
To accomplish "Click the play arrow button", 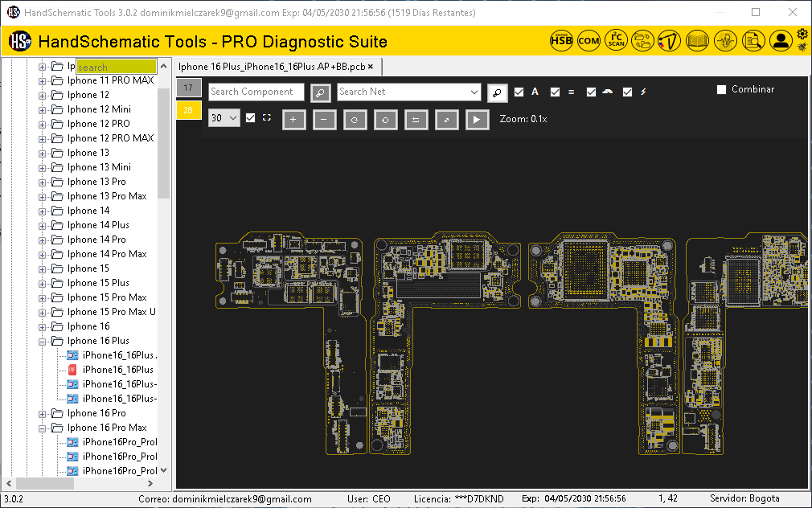I will 477,120.
